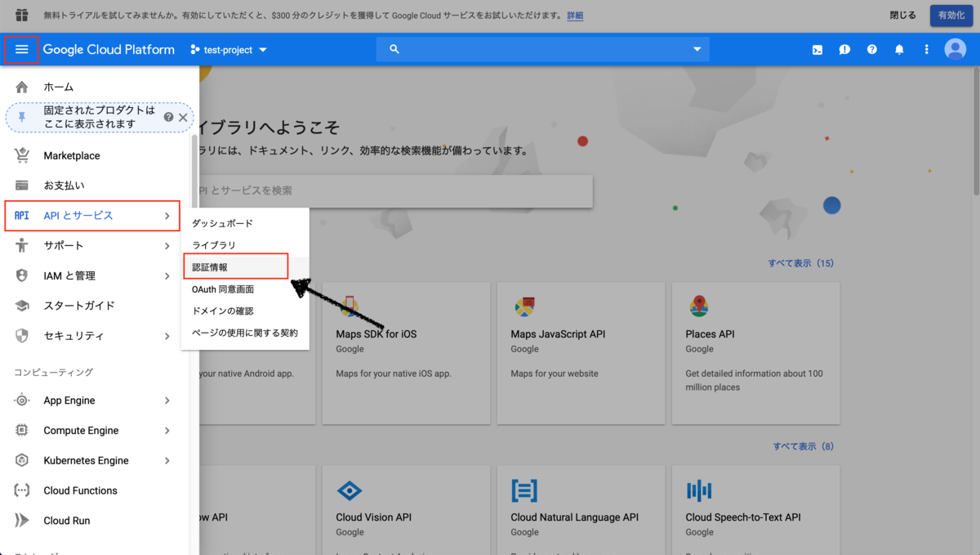Click the Google Cloud Platform logo text
This screenshot has width=980, height=555.
tap(109, 50)
